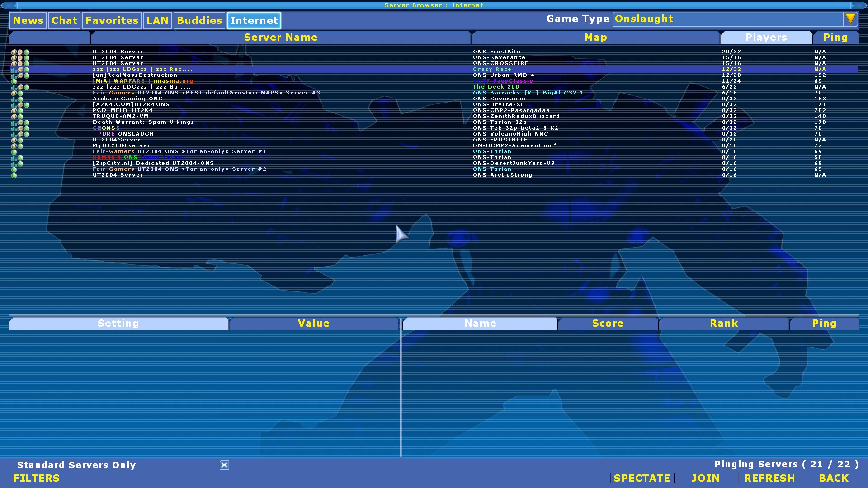This screenshot has height=488, width=868.
Task: Click the DM-UCMP2-Adamantium* map entry
Action: pyautogui.click(x=515, y=146)
